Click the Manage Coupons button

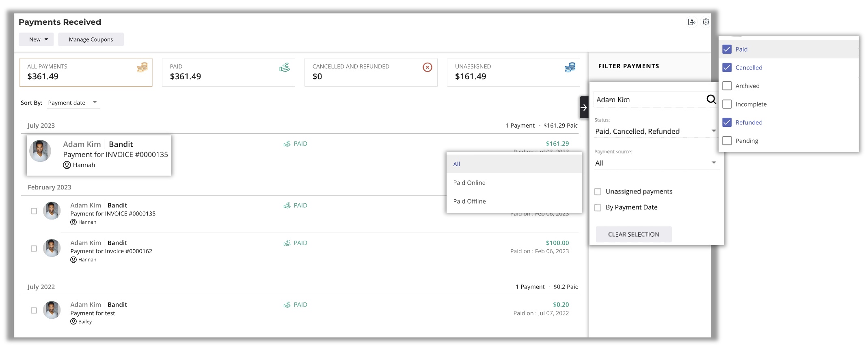[91, 39]
